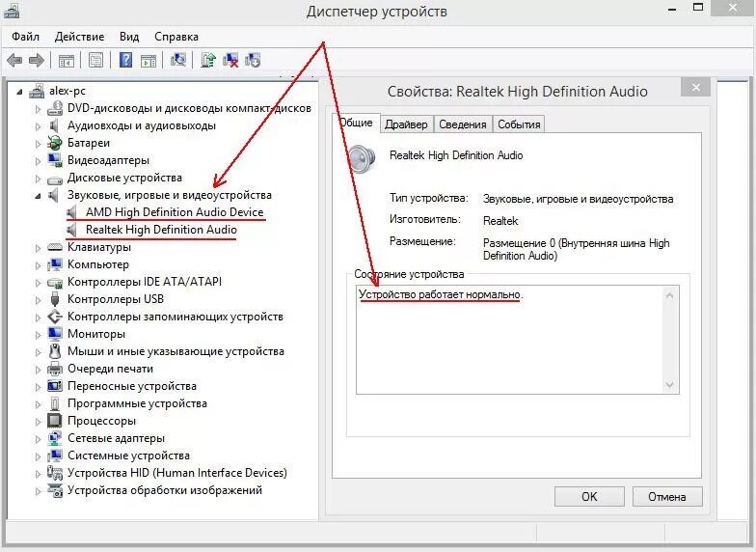
Task: Click the Видеоадаптеры display adapter icon
Action: (55, 160)
